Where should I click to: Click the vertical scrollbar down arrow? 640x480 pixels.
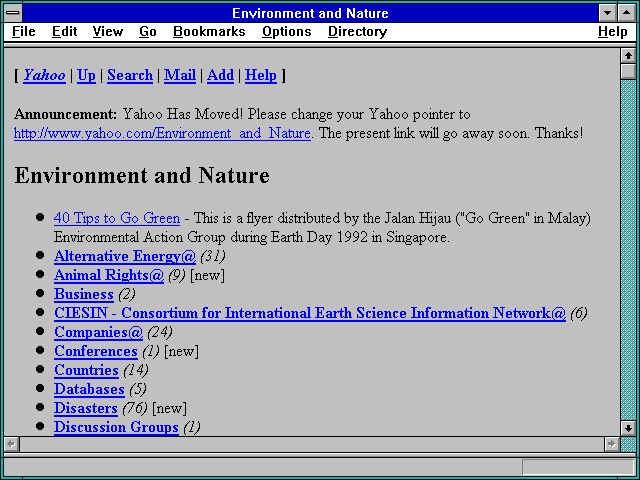tap(628, 428)
